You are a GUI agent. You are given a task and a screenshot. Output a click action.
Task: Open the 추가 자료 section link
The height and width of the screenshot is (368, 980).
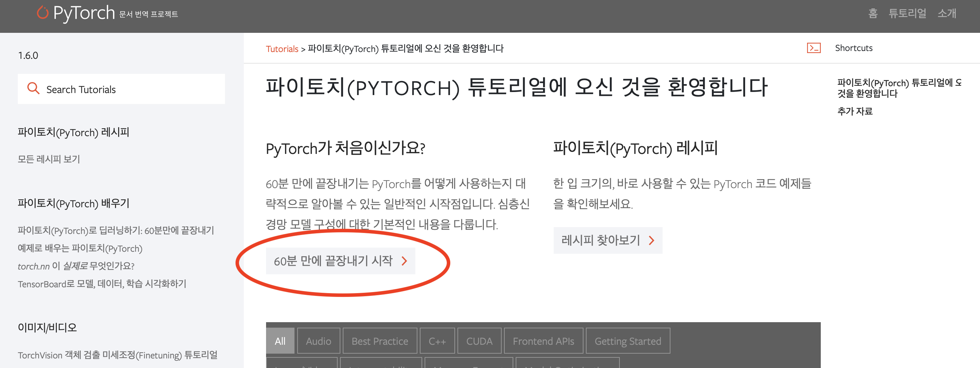[855, 111]
